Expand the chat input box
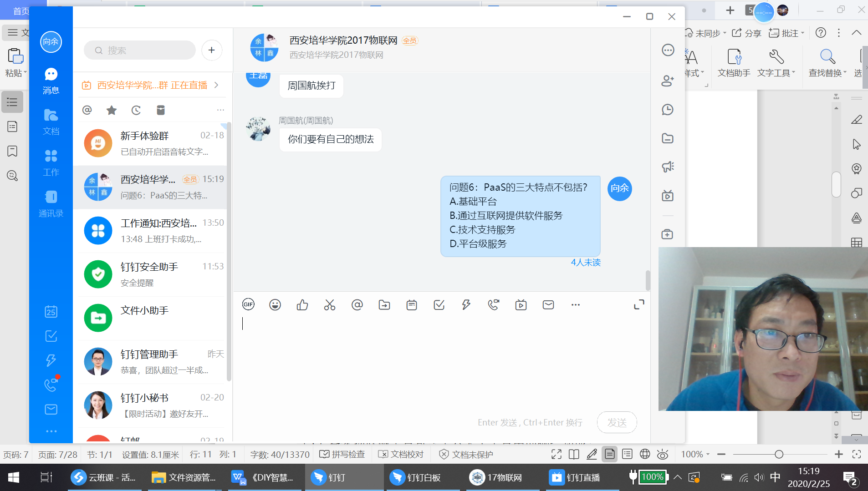Image resolution: width=868 pixels, height=491 pixels. click(x=639, y=304)
